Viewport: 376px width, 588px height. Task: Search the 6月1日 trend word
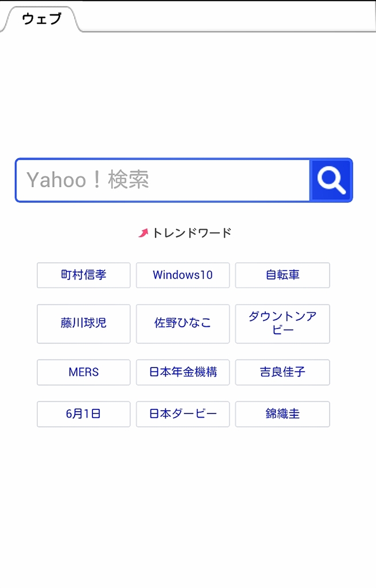[84, 414]
